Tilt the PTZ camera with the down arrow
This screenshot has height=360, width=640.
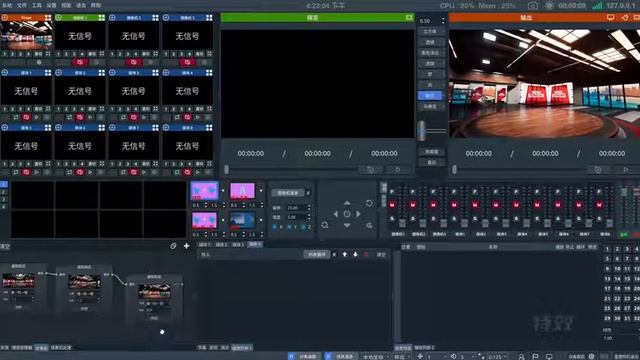tap(347, 225)
